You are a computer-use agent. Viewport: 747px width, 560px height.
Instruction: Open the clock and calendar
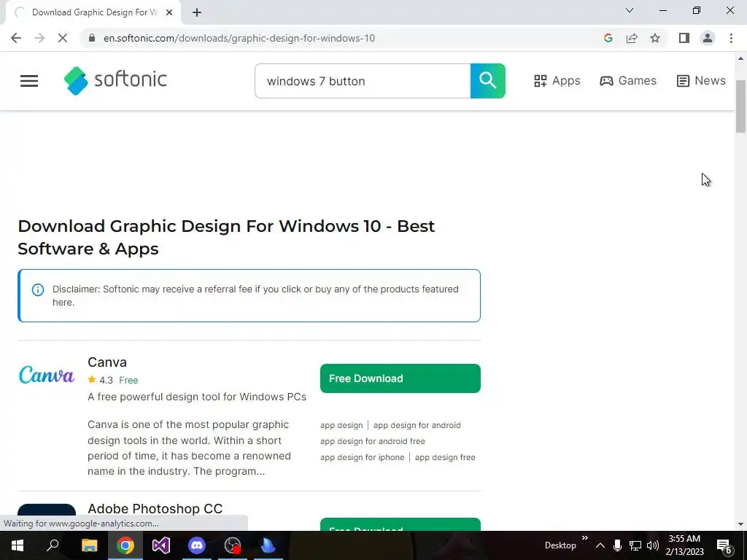pyautogui.click(x=684, y=545)
